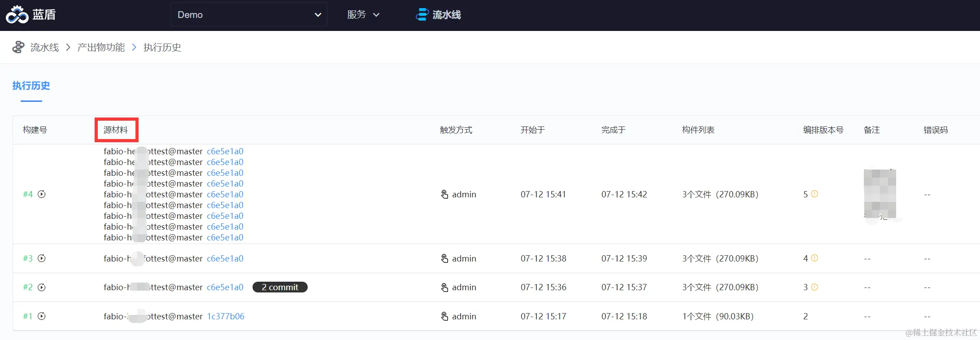
Task: Click finish time 07-12 15:37
Action: pos(624,287)
